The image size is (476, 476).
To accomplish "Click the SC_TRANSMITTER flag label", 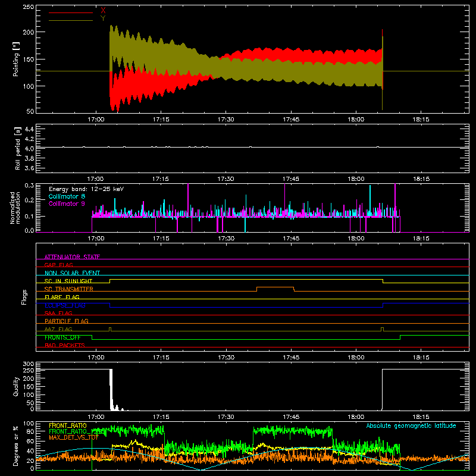I will click(69, 289).
